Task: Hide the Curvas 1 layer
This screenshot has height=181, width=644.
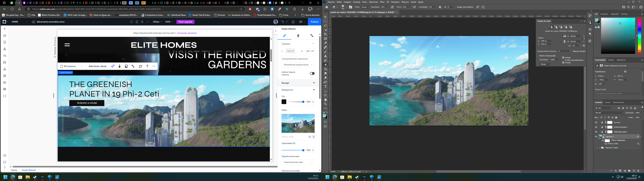Action: tap(596, 123)
